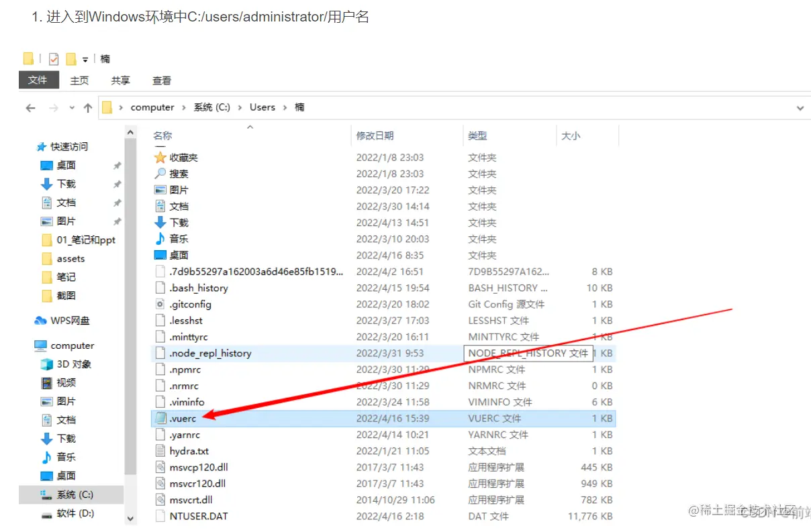The image size is (811, 532).
Task: Click the 3D 对象 cube icon
Action: point(46,364)
